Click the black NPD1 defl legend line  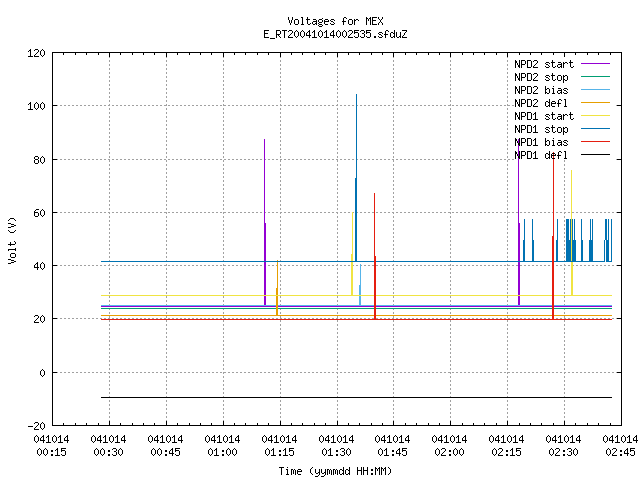coord(596,155)
